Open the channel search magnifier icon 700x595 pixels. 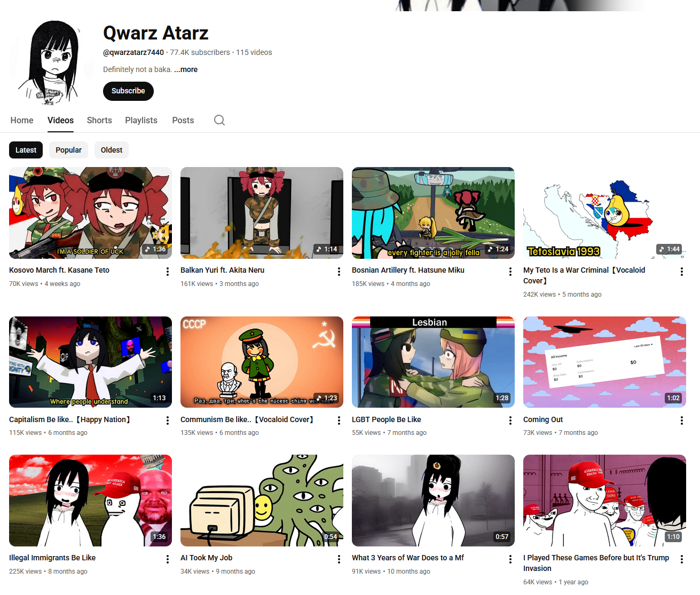(219, 120)
